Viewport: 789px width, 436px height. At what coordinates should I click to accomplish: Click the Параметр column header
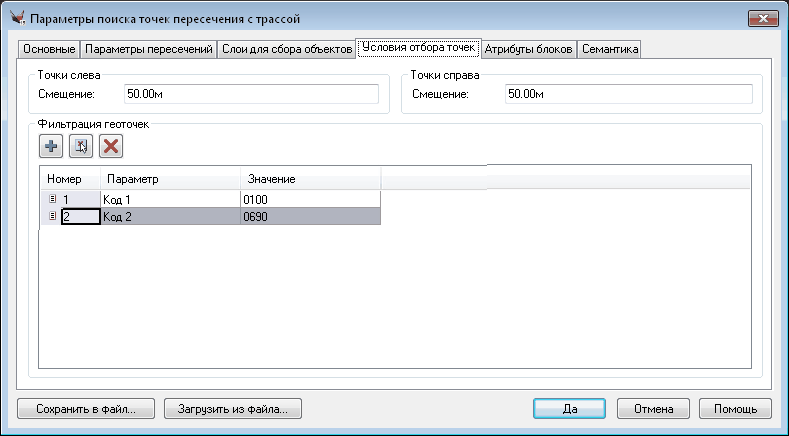tap(170, 179)
